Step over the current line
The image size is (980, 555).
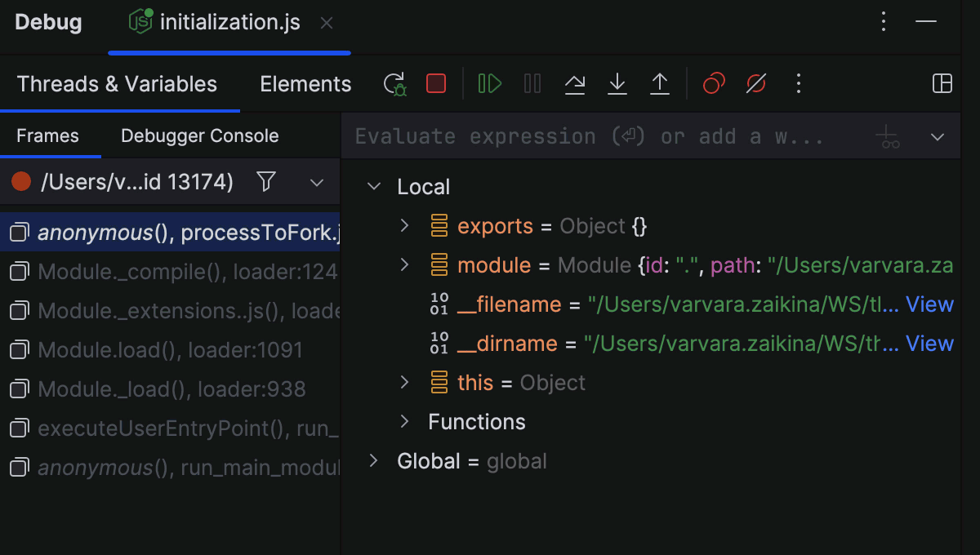point(575,82)
